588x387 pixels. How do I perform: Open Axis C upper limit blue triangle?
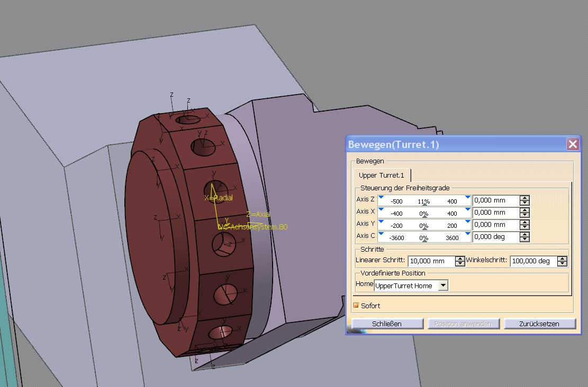point(468,234)
